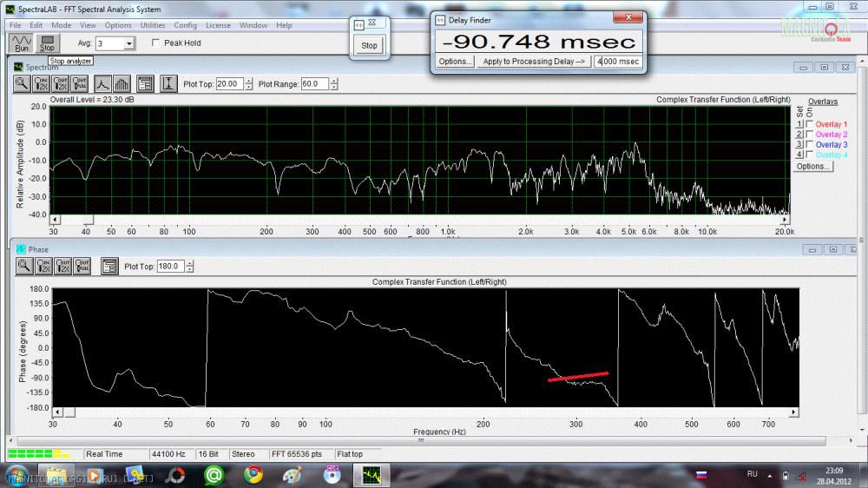The height and width of the screenshot is (488, 868).
Task: Zoom out 2X on the Phase plot
Action: (x=62, y=267)
